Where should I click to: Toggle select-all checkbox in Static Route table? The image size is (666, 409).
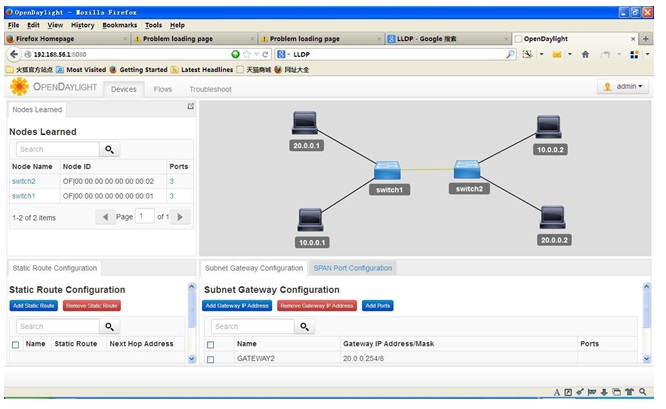16,345
